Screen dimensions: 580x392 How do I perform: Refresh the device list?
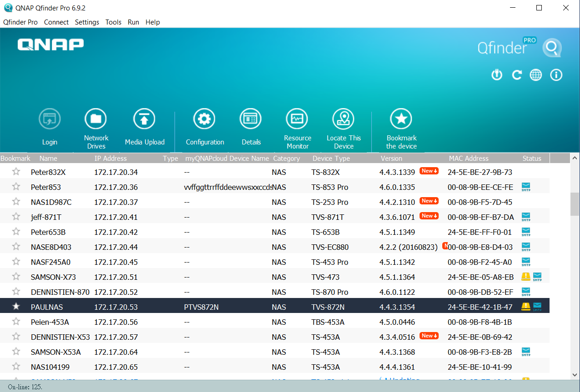(x=517, y=75)
